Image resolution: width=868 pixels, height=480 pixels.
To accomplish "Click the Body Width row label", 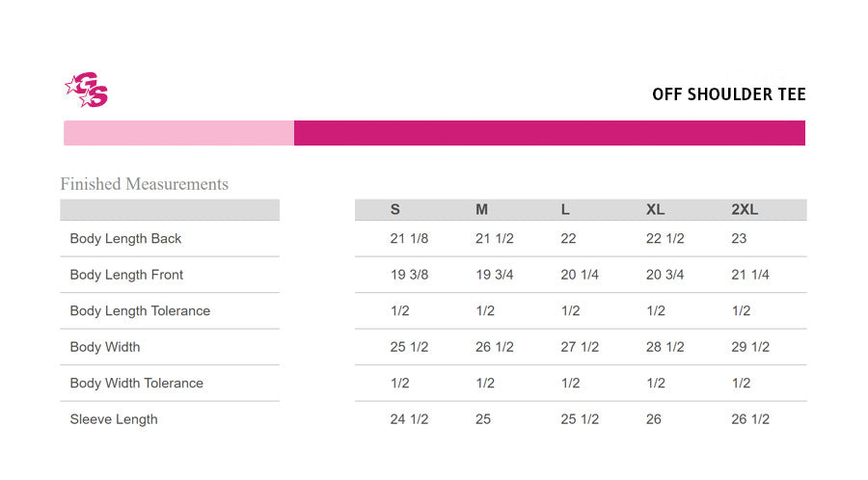I will [x=105, y=347].
